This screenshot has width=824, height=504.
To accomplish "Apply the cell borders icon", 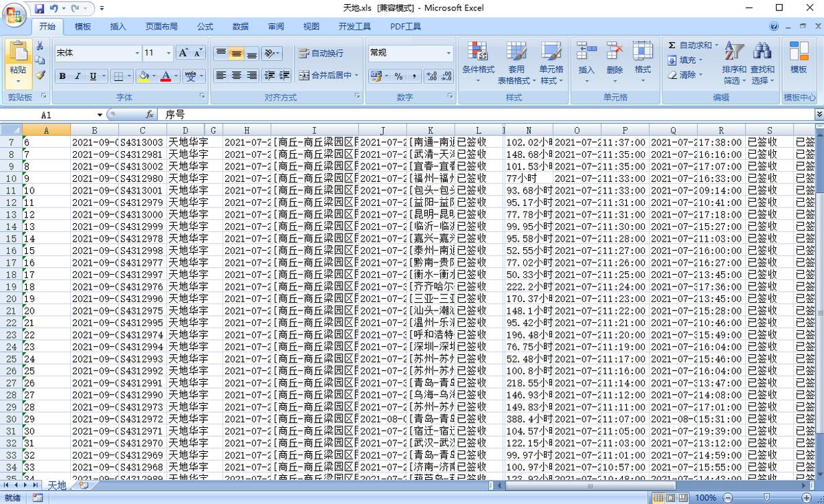I will 119,76.
